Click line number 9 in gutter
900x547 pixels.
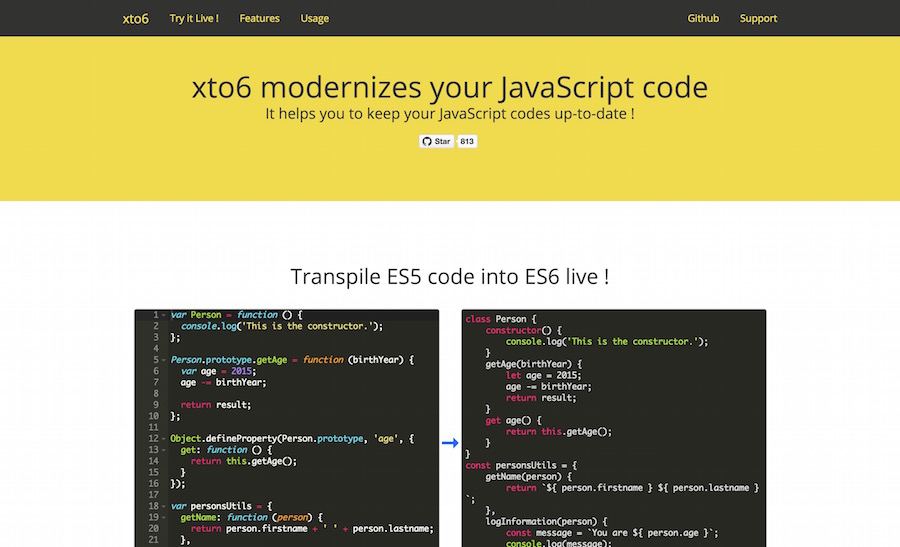(156, 405)
